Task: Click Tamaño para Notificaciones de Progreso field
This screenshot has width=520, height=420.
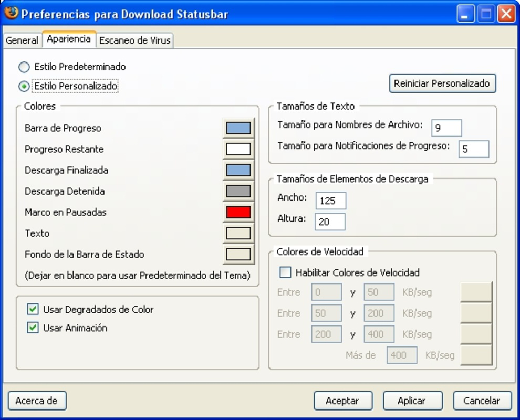Action: (474, 149)
